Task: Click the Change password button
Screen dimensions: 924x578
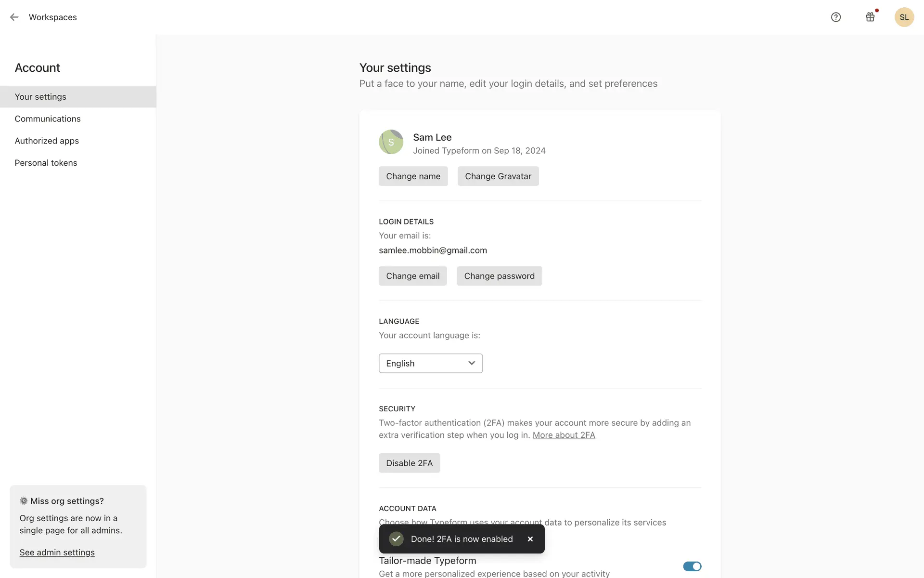Action: tap(499, 276)
